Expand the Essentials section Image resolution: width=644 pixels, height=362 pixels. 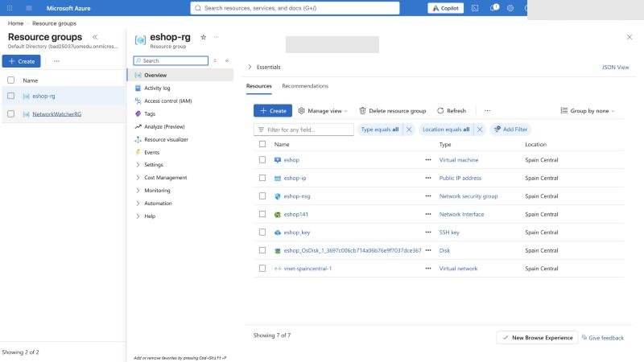point(250,67)
